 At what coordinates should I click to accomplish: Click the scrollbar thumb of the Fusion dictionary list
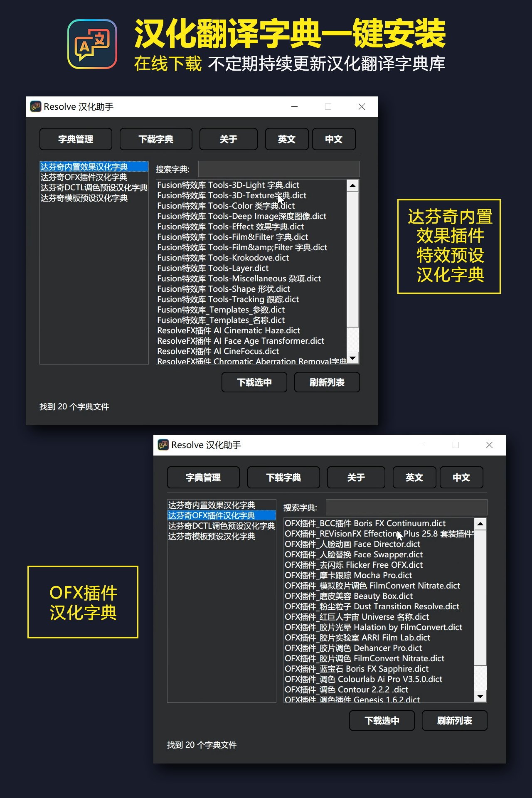tap(353, 259)
